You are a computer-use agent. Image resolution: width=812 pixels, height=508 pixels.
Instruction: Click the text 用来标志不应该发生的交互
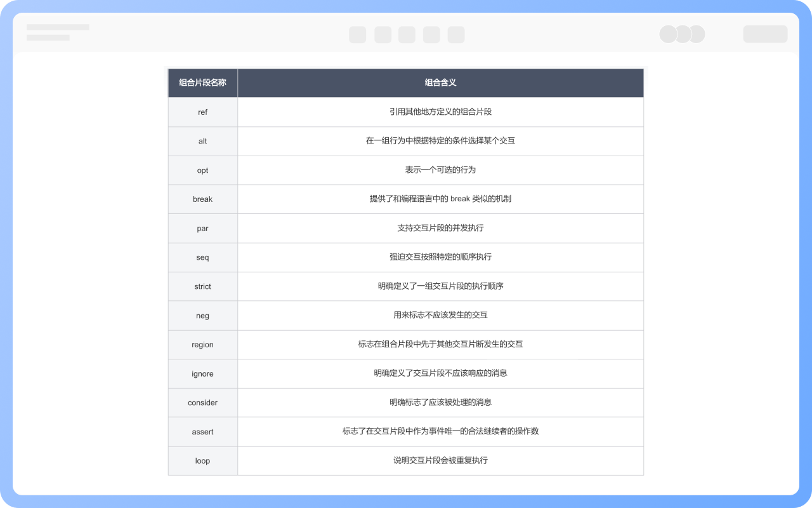[440, 316]
